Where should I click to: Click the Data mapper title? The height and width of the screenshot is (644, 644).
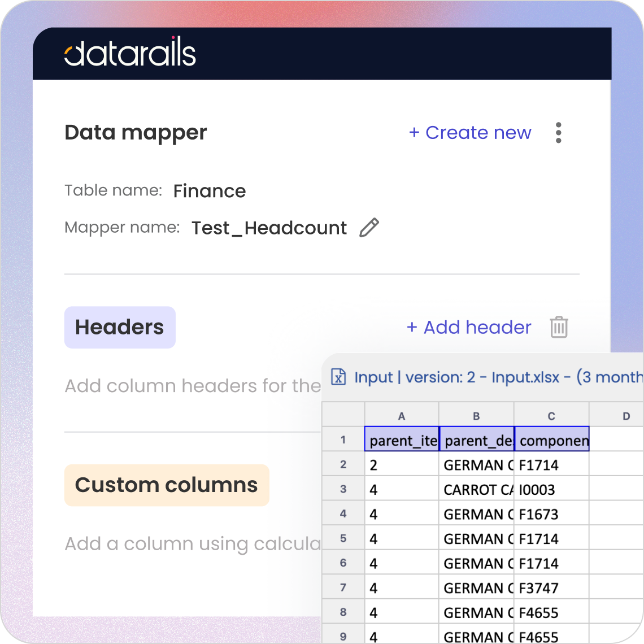pyautogui.click(x=136, y=133)
